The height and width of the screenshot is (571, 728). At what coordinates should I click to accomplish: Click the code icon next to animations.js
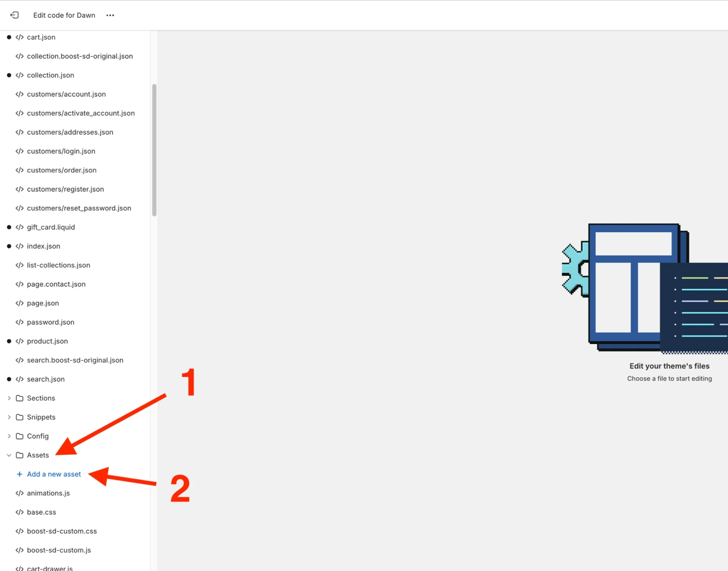pyautogui.click(x=19, y=493)
